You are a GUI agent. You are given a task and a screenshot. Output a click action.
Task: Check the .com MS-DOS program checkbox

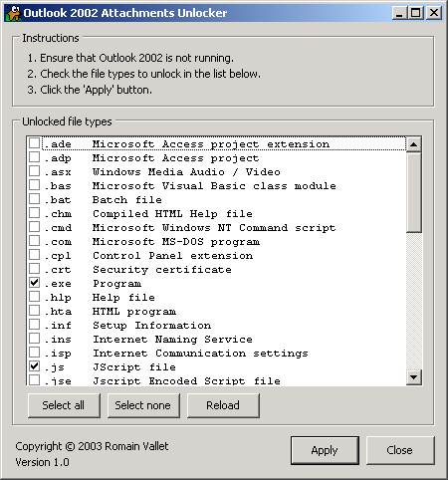35,241
